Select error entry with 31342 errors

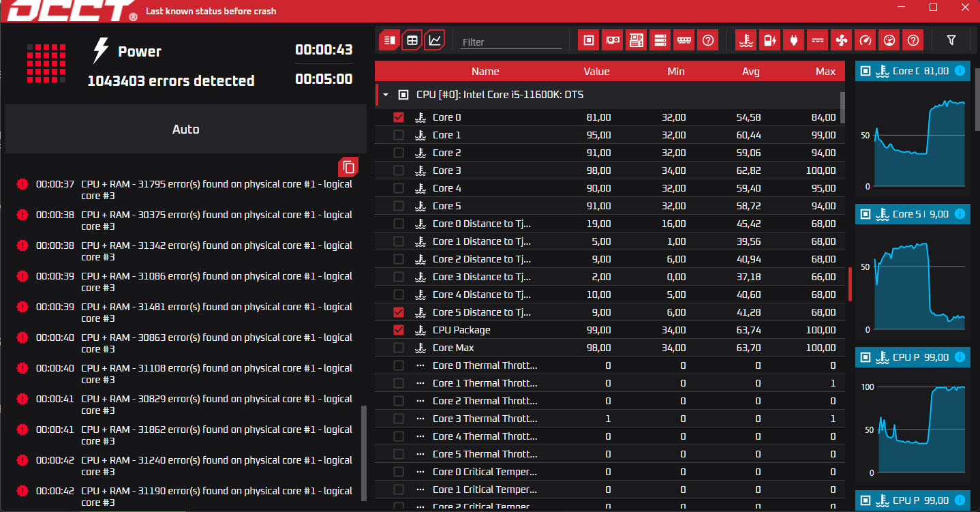185,251
